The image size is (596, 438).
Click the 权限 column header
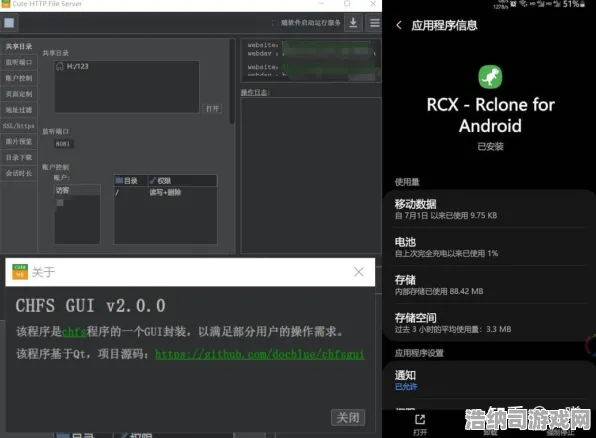[182, 181]
